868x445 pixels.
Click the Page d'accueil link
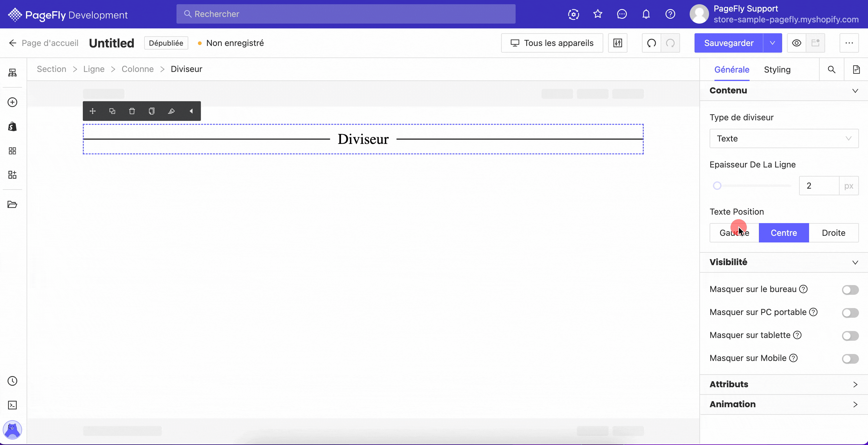click(50, 43)
